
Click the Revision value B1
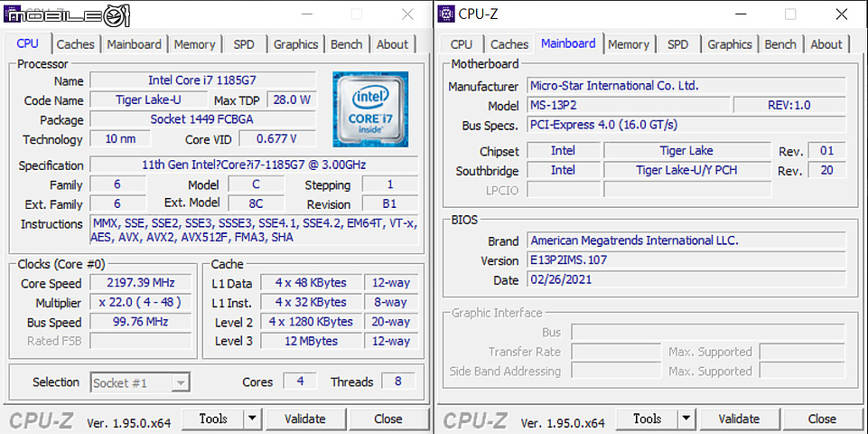389,203
